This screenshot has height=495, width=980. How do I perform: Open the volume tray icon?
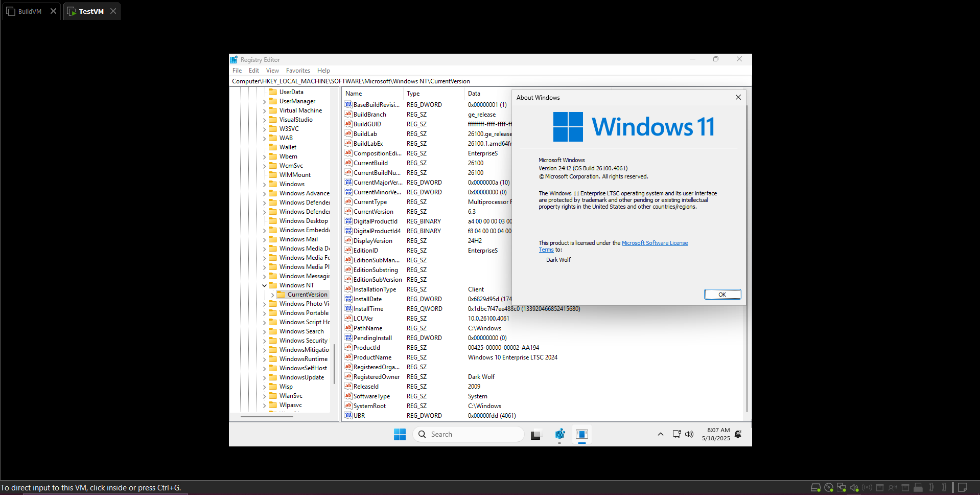point(689,434)
